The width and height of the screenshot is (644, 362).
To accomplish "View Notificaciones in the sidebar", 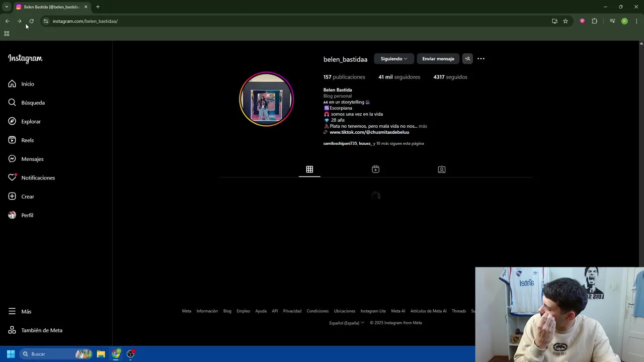I will tap(38, 178).
